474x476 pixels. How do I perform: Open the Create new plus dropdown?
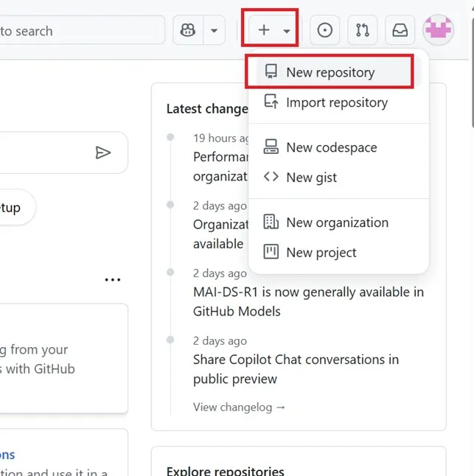coord(270,30)
